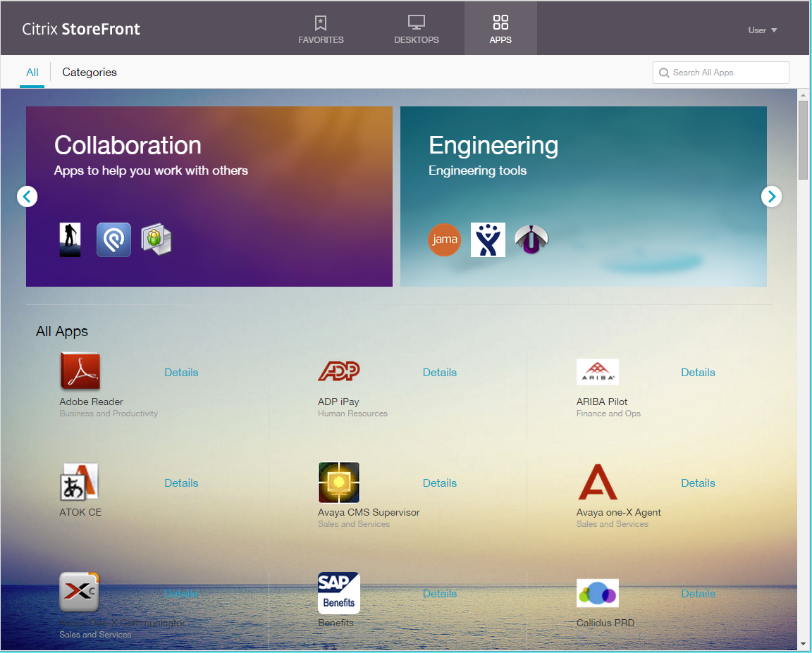Open the Categories view
The width and height of the screenshot is (812, 653).
point(90,72)
